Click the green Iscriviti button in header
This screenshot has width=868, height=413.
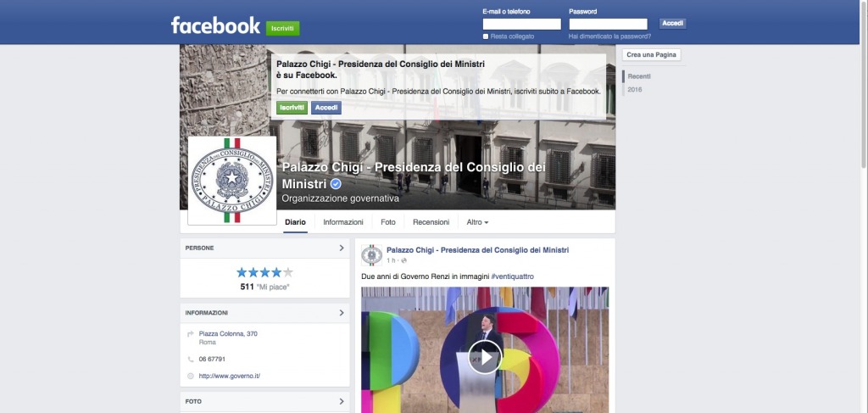tap(283, 28)
